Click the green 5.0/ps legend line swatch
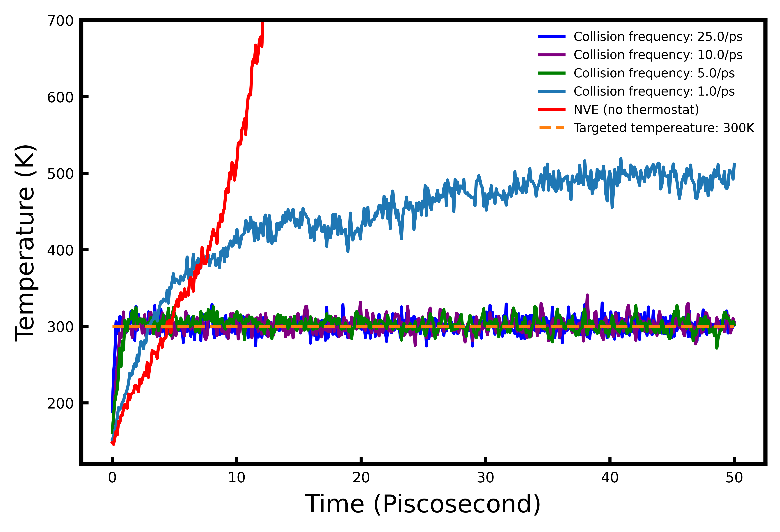 [552, 73]
